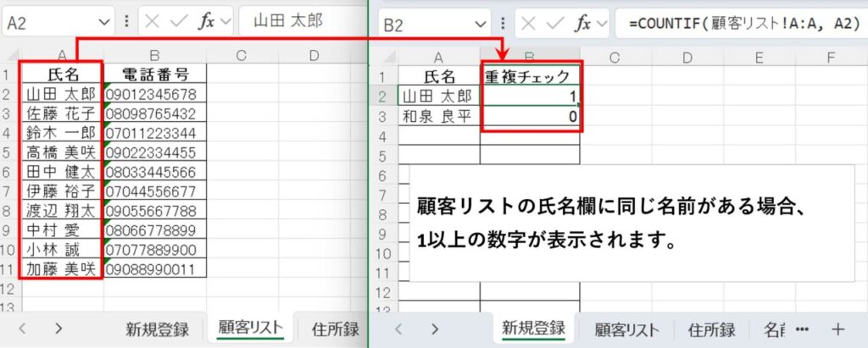Click right formula bar options dots
The height and width of the screenshot is (348, 868).
[504, 25]
